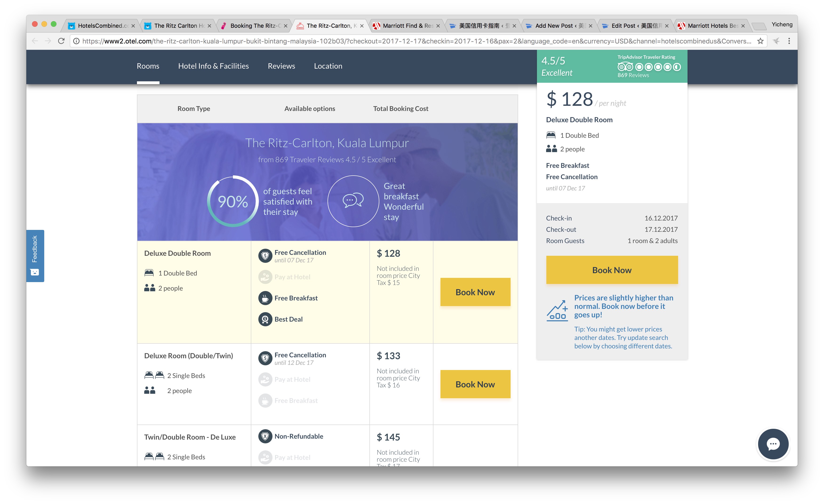
Task: Open the live chat bubble icon
Action: click(773, 444)
